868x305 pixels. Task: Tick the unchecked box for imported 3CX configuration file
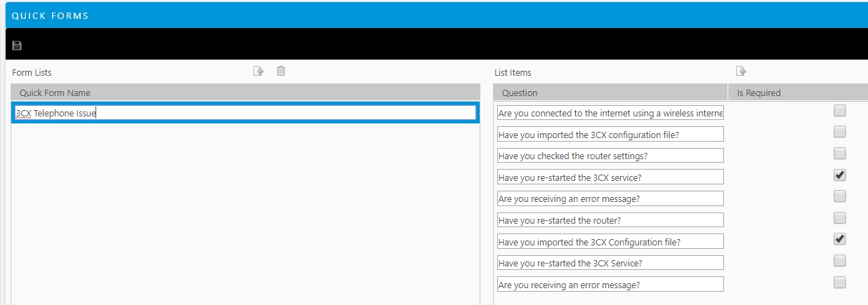tap(840, 132)
